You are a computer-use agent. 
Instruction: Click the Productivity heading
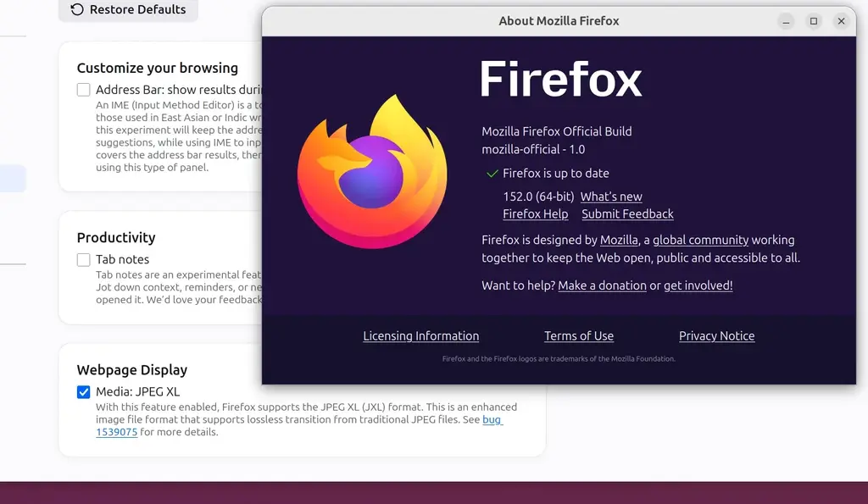(116, 237)
